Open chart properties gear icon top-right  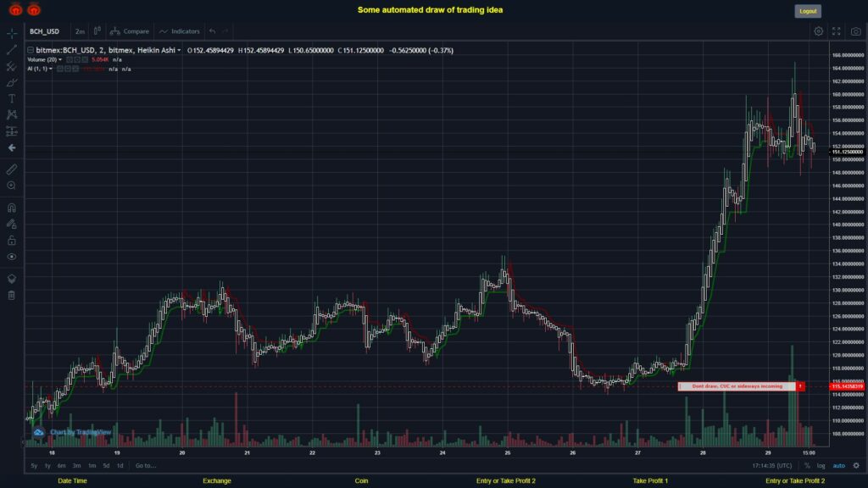pos(818,31)
